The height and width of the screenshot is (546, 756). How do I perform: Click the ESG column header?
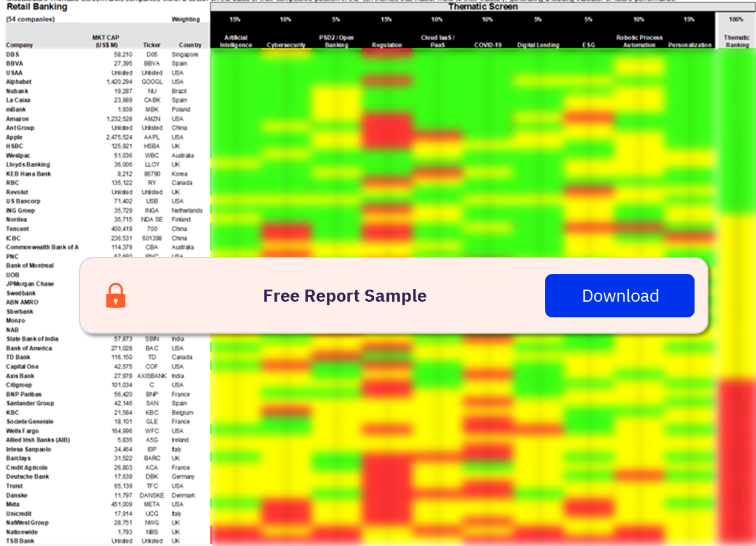coord(588,45)
